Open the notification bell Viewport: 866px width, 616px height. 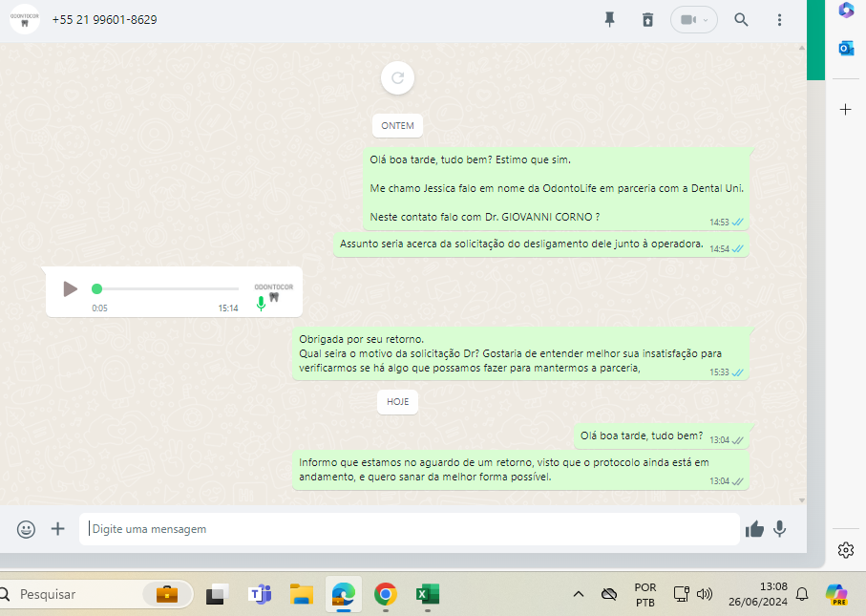pos(802,594)
